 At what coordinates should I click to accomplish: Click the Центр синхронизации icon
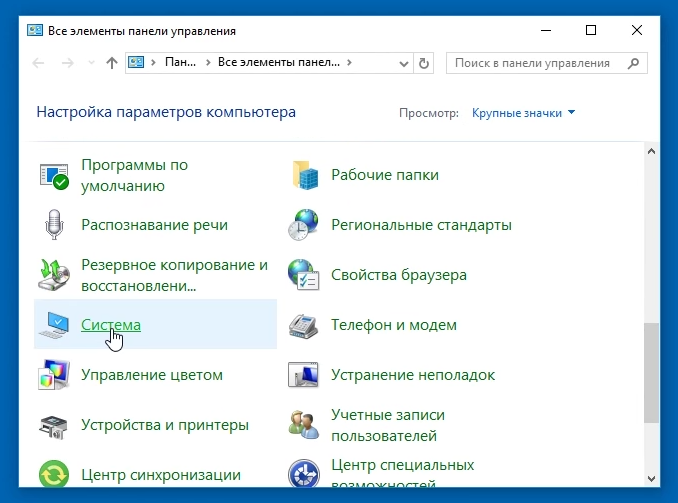53,474
